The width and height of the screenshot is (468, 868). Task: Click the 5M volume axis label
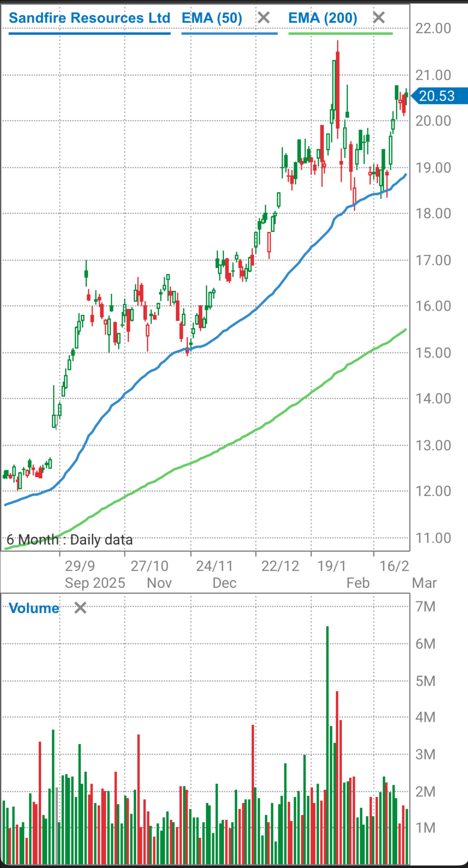coord(425,681)
